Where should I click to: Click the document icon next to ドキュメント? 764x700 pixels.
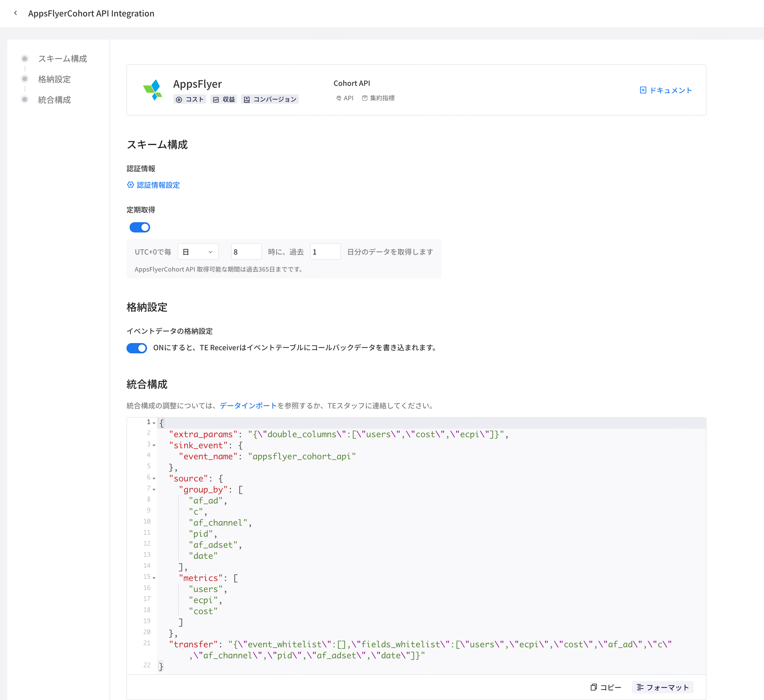[643, 90]
